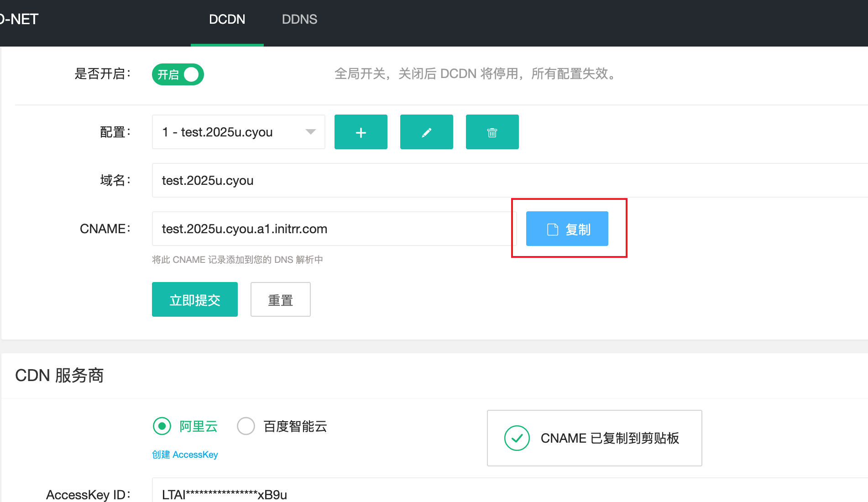Click the dropdown arrow next to 1 - test.2025u.cyou
This screenshot has height=502, width=868.
pyautogui.click(x=310, y=132)
